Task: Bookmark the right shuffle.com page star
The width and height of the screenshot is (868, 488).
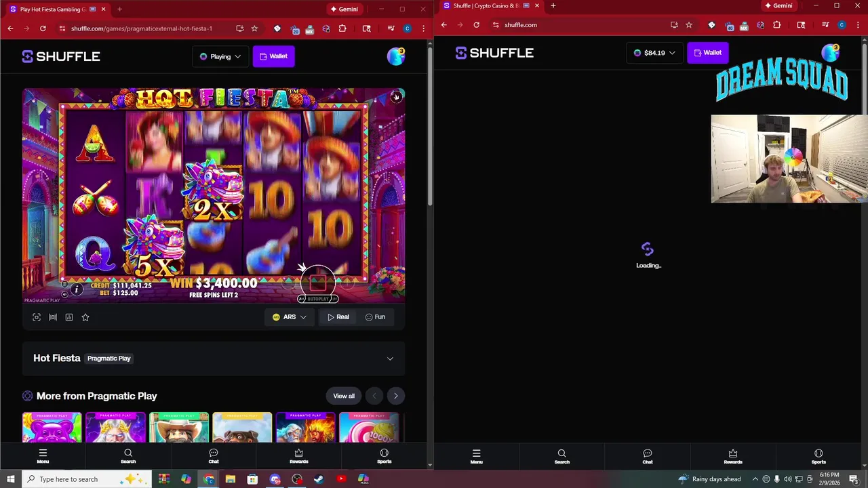Action: (689, 25)
